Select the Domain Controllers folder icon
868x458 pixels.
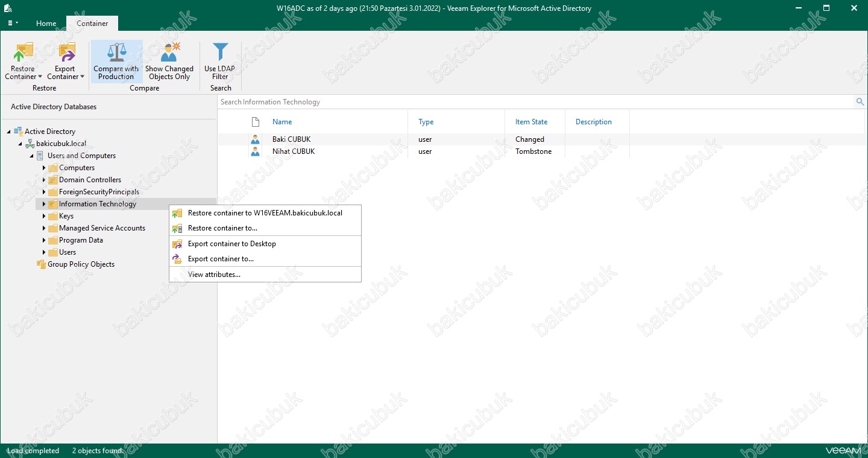click(x=52, y=180)
